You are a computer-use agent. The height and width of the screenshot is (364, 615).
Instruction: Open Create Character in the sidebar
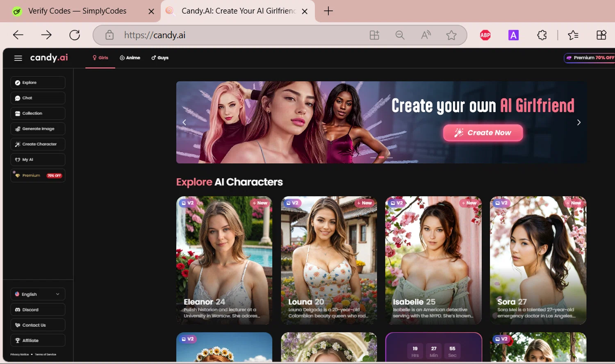38,144
